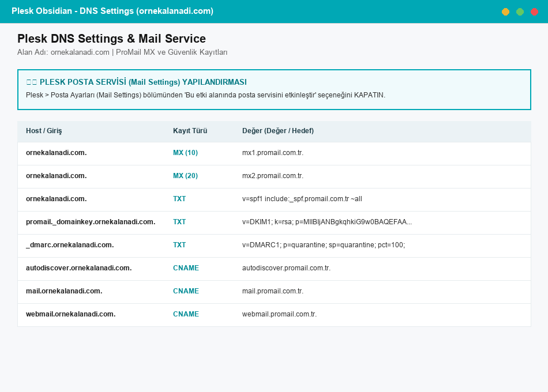Click the 'Değer (Değer / Hedef)' column header

278,131
